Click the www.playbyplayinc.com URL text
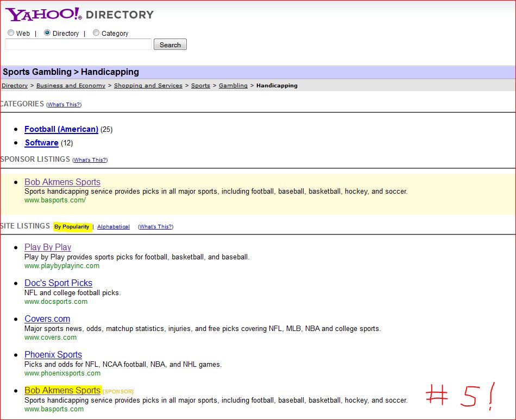516x420 pixels. [62, 266]
